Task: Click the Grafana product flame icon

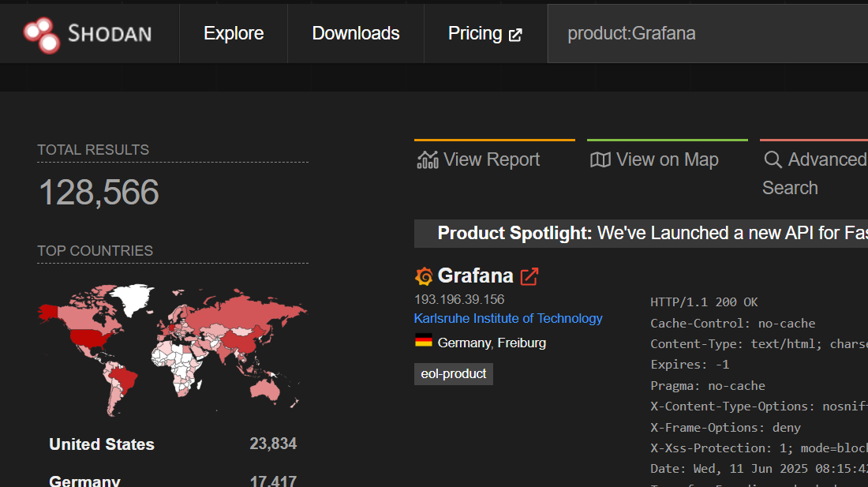Action: (424, 276)
